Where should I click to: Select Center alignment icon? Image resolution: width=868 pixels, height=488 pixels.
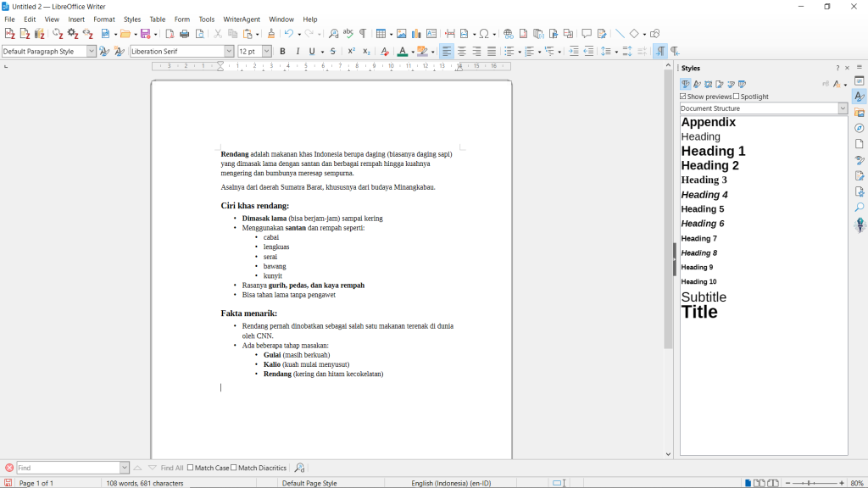[461, 52]
